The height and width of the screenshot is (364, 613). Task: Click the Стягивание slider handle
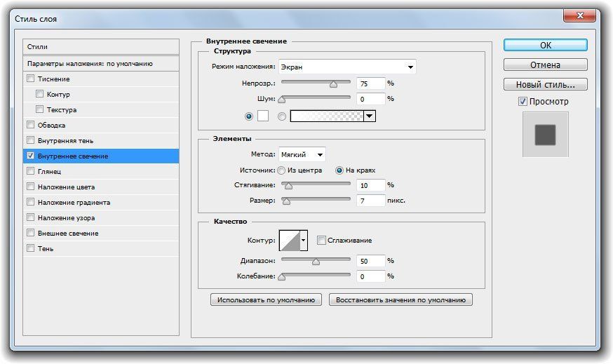[288, 186]
